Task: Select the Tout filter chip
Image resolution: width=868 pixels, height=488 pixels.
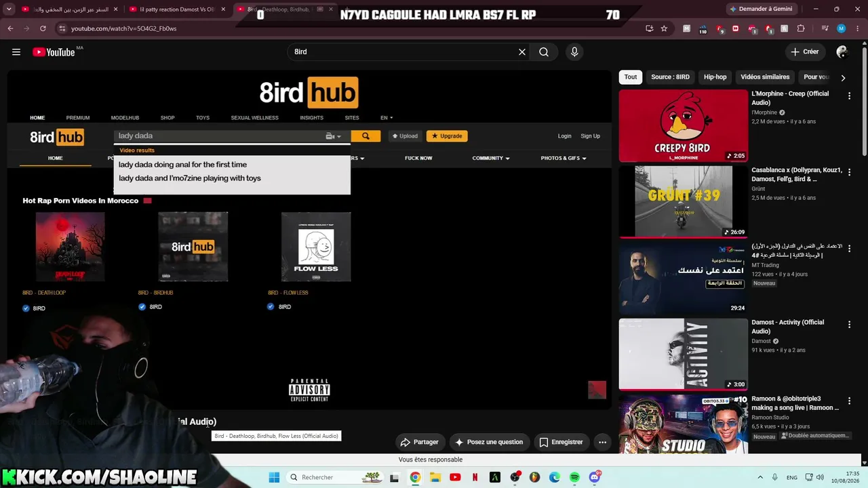Action: pyautogui.click(x=631, y=77)
